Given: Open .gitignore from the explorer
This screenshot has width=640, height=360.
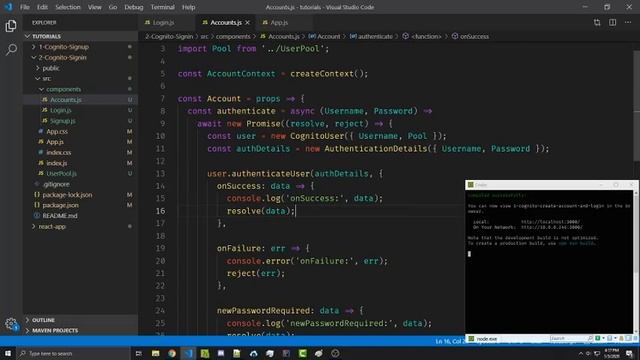Looking at the screenshot, I should [56, 184].
